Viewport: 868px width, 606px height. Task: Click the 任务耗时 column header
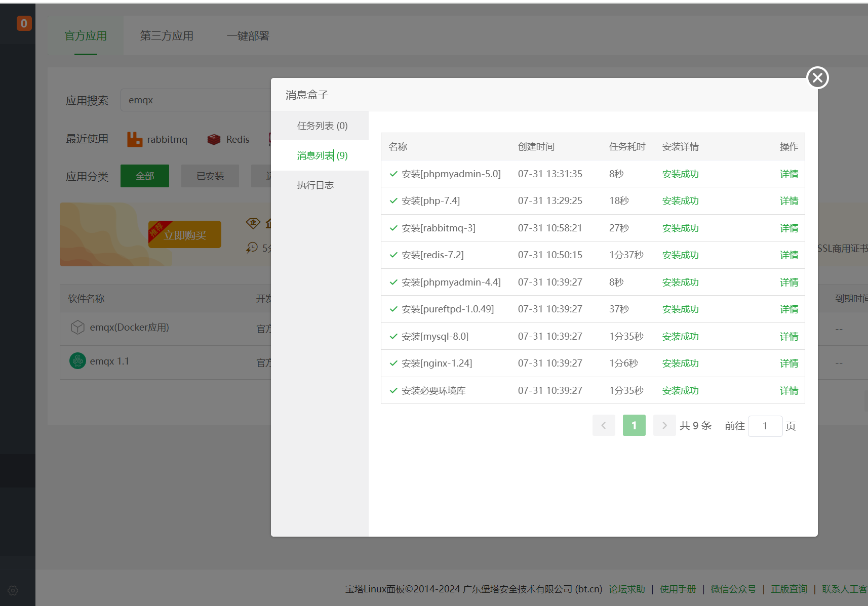tap(627, 146)
